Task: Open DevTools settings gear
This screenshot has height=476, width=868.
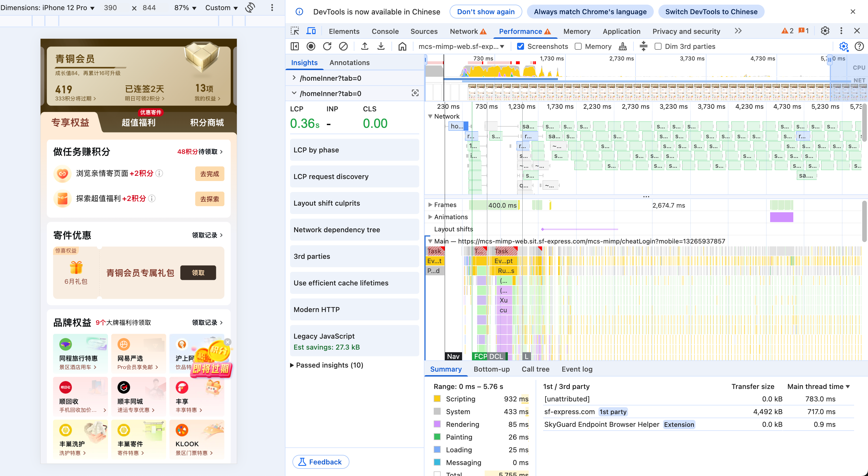Action: [825, 31]
